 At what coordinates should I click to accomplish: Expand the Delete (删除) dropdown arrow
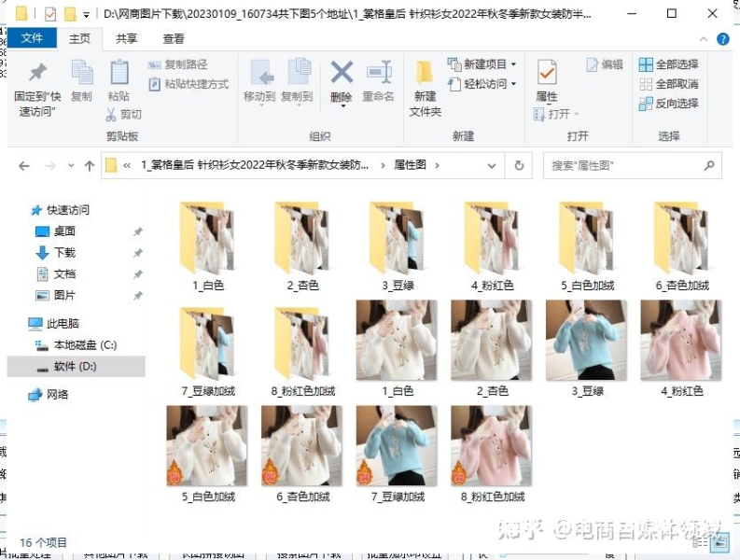tap(343, 106)
